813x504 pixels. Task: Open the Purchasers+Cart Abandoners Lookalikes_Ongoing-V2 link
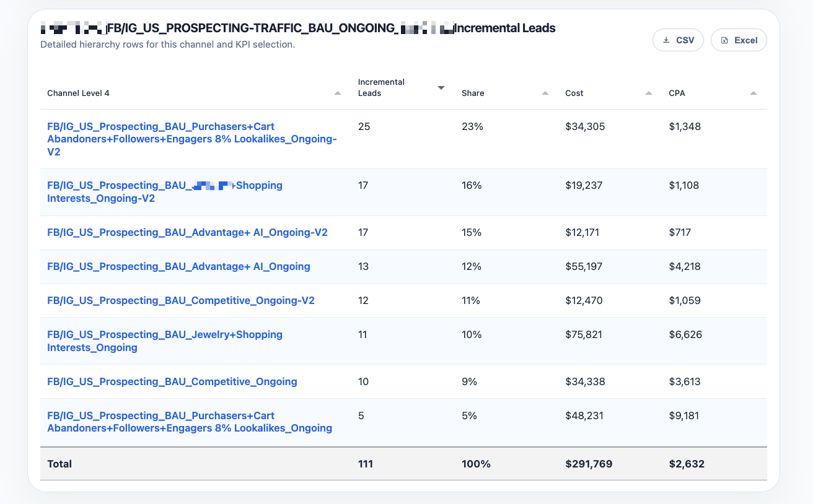pyautogui.click(x=192, y=139)
